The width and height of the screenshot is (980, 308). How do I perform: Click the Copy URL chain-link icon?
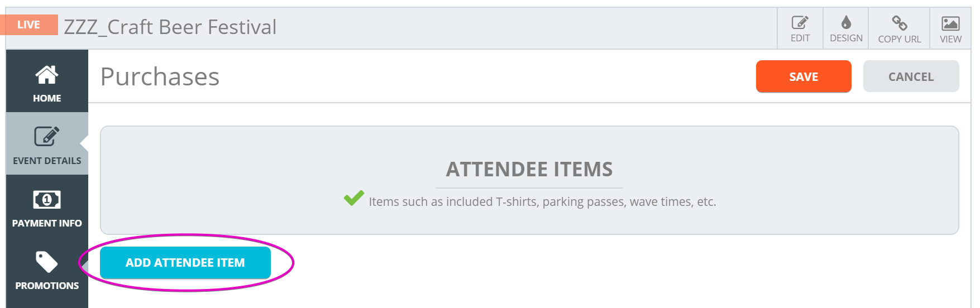(899, 23)
